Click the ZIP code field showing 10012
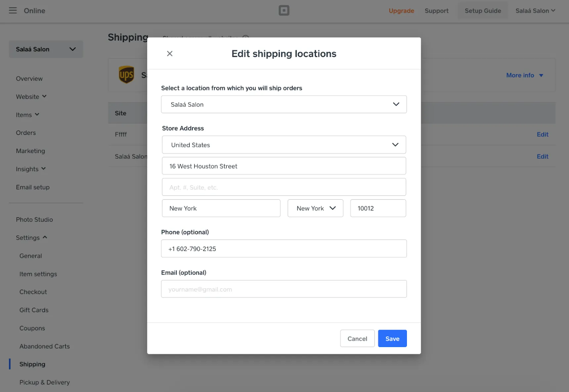 (378, 208)
